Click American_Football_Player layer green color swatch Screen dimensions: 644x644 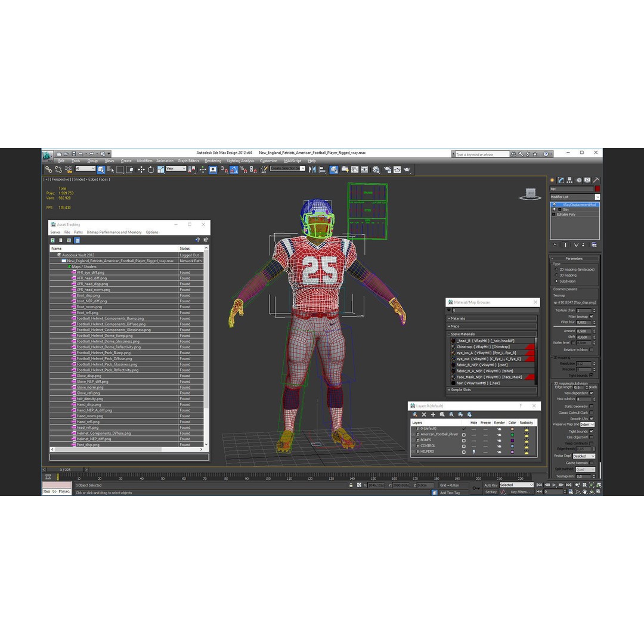point(512,435)
